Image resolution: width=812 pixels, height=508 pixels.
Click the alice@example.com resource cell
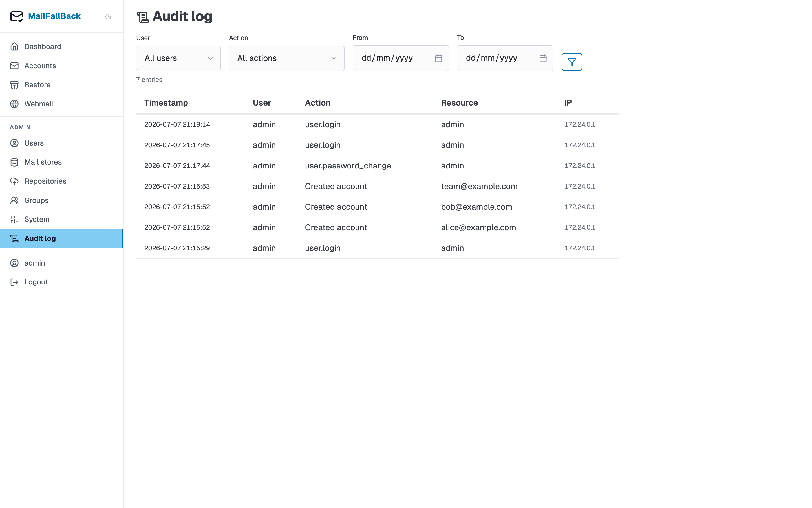[478, 227]
